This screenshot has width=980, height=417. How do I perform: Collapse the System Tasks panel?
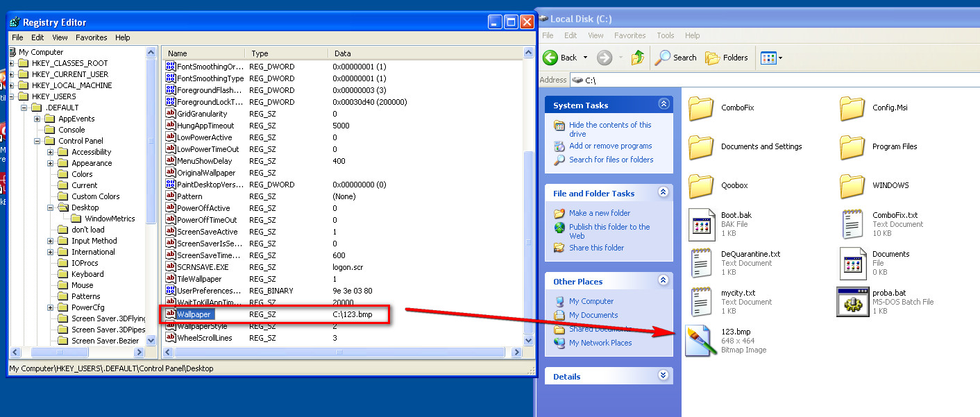[x=664, y=105]
